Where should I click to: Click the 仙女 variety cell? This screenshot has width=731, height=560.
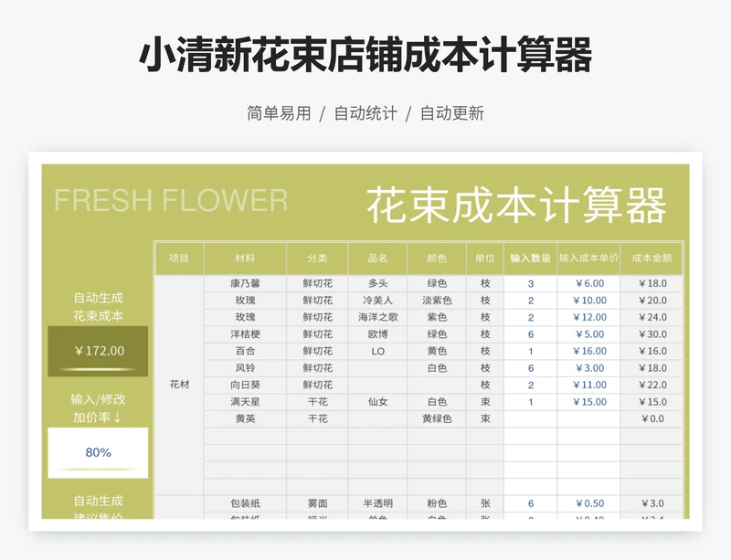(377, 402)
